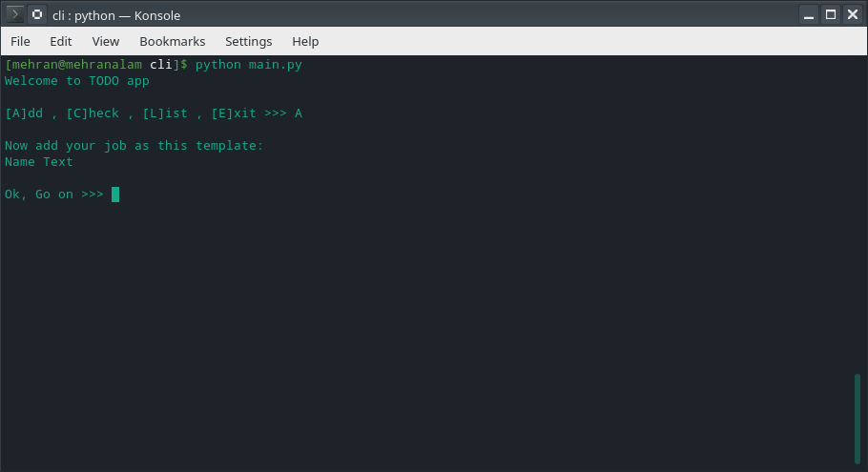868x472 pixels.
Task: Click the 'Name Text' template line
Action: coord(39,161)
